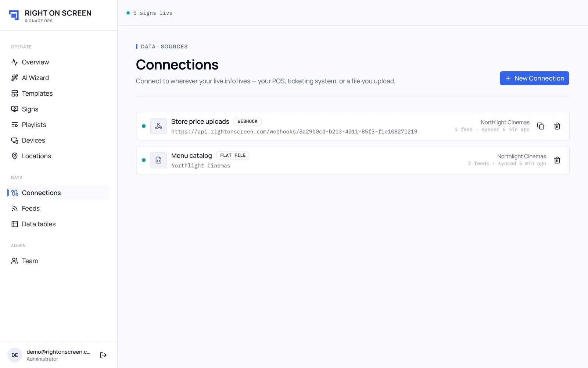588x368 pixels.
Task: Click '2 feeds · synced 5 min ago' text
Action: (x=507, y=163)
